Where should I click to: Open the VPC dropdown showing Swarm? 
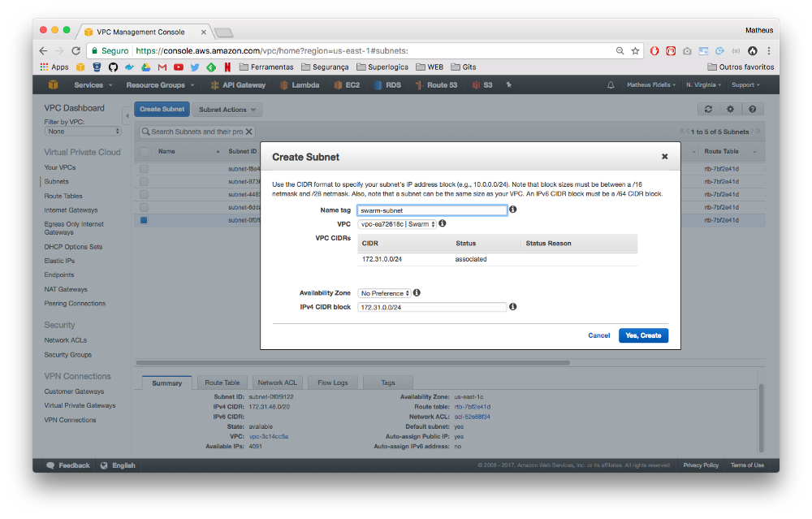click(x=397, y=224)
